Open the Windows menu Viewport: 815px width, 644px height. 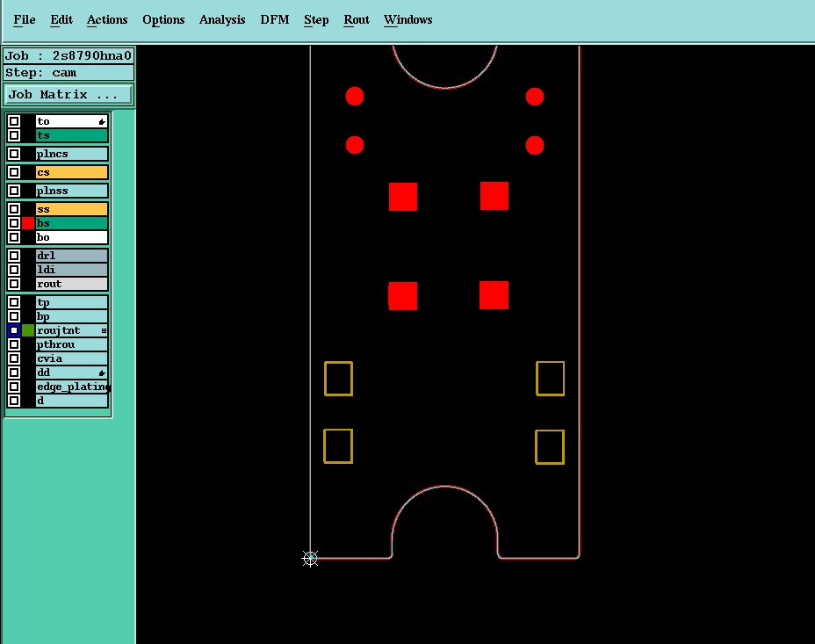(408, 19)
